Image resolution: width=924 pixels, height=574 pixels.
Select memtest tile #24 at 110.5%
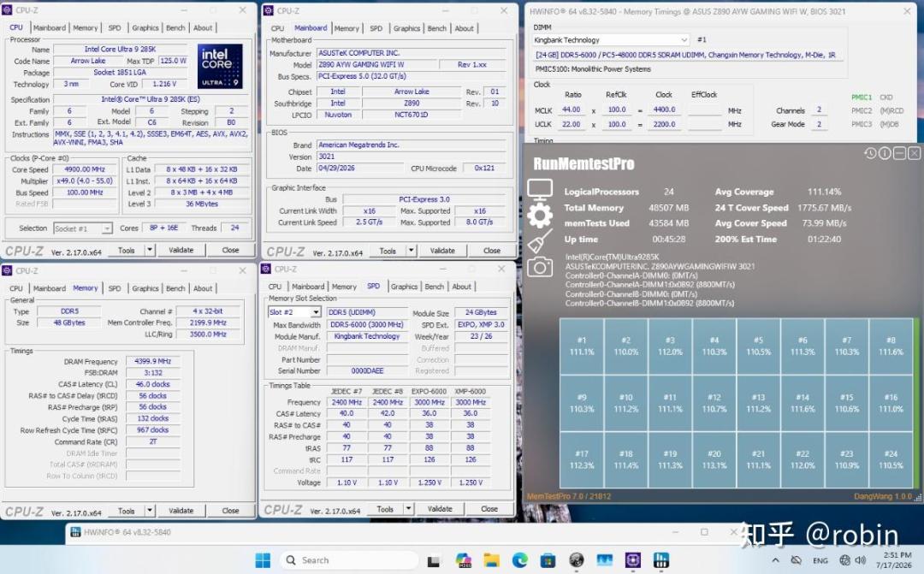tap(891, 459)
